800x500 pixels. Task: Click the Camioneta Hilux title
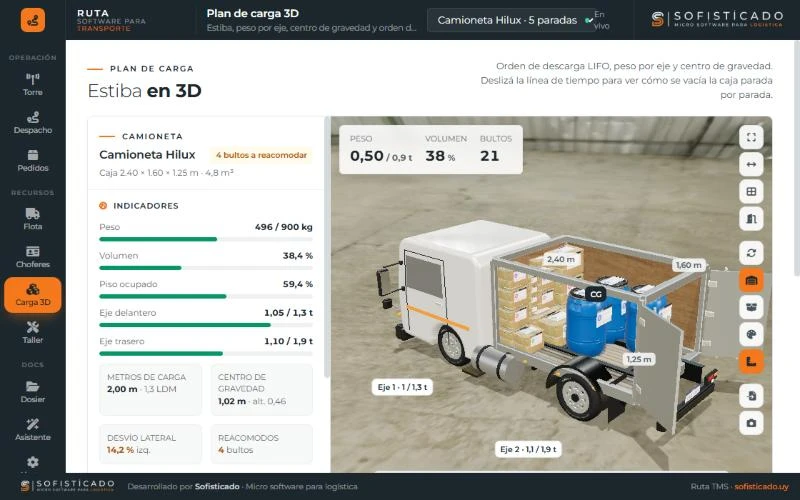click(x=147, y=155)
